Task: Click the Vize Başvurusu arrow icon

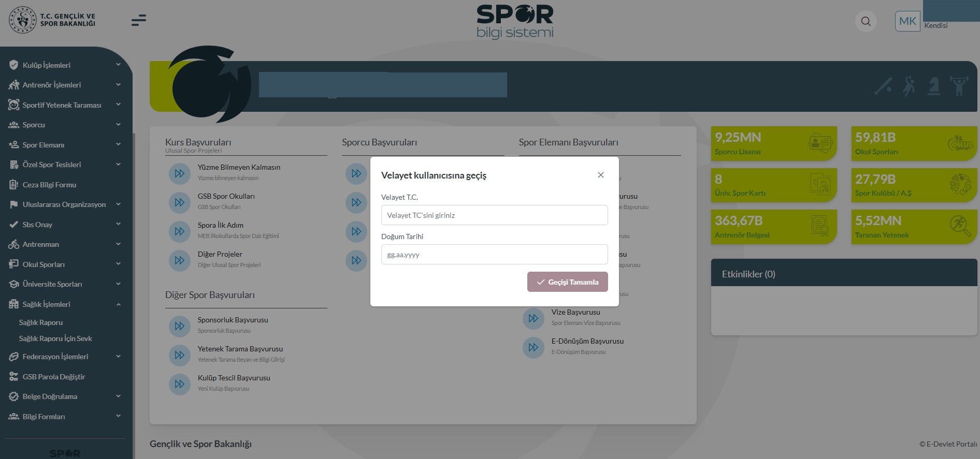Action: (x=534, y=318)
